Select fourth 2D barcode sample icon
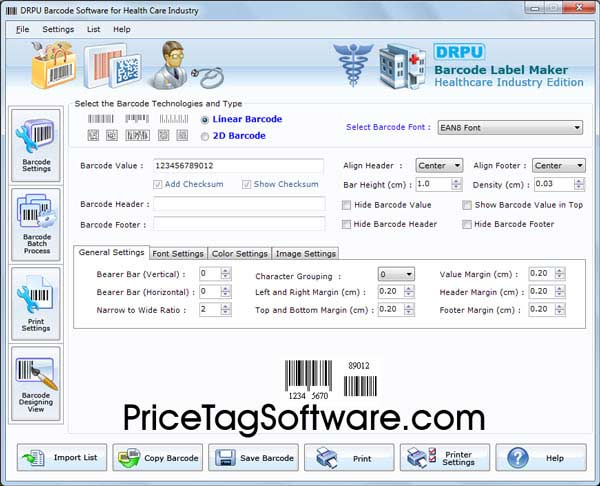Viewport: 600px width, 486px height. pos(163,135)
